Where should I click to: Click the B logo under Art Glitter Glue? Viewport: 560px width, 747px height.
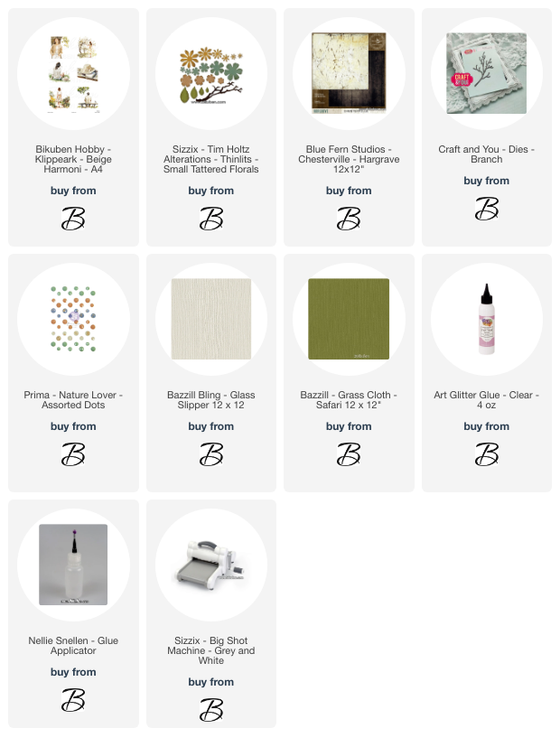(487, 454)
